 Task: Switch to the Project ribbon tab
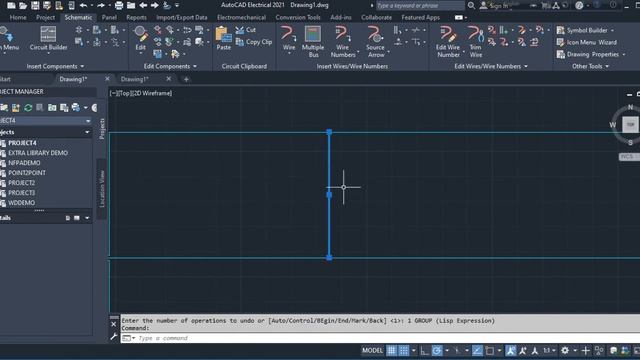coord(45,17)
